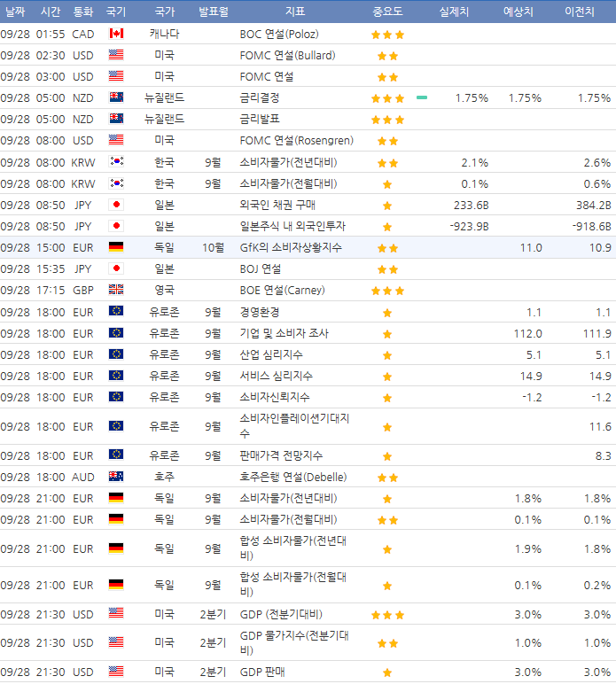Click the US flag in the GDP (전분기대비) row
This screenshot has width=616, height=684.
(x=116, y=613)
